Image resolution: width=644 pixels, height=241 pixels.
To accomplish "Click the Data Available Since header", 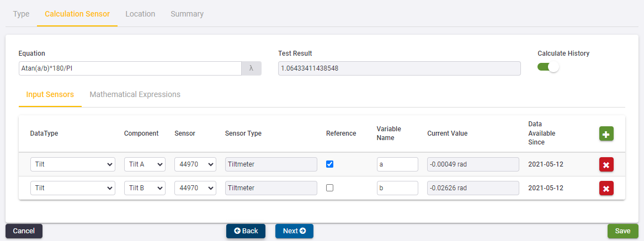I will point(542,133).
